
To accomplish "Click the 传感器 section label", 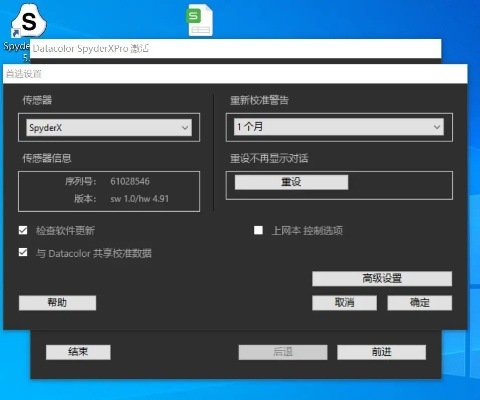I will point(37,100).
